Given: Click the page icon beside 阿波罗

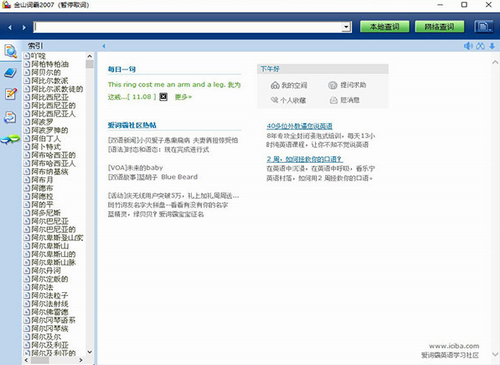Looking at the screenshot, I should click(27, 122).
